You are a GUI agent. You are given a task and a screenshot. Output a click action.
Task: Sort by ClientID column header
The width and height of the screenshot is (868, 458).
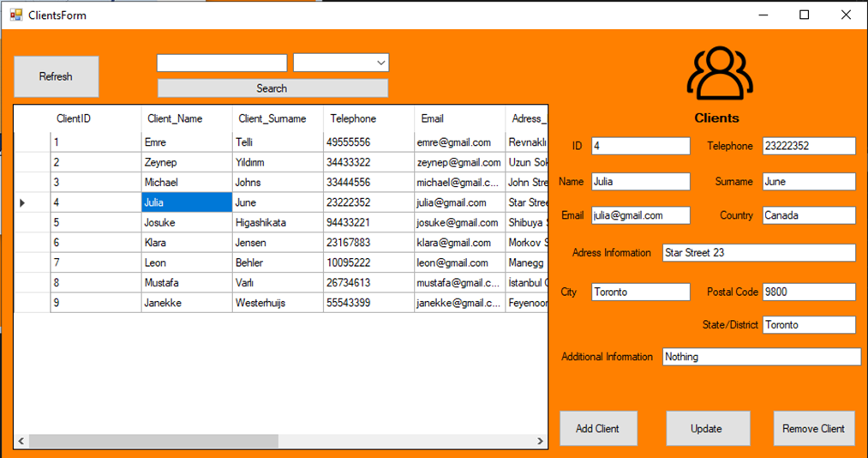tap(96, 118)
